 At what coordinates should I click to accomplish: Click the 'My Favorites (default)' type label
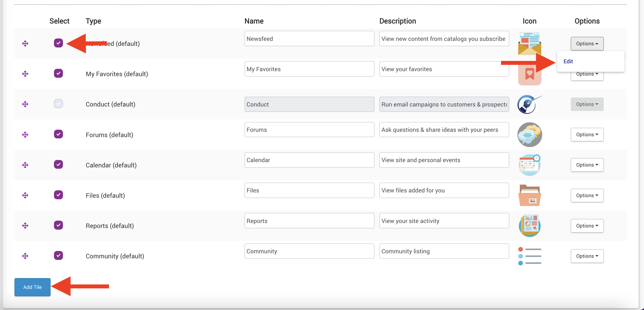[117, 74]
